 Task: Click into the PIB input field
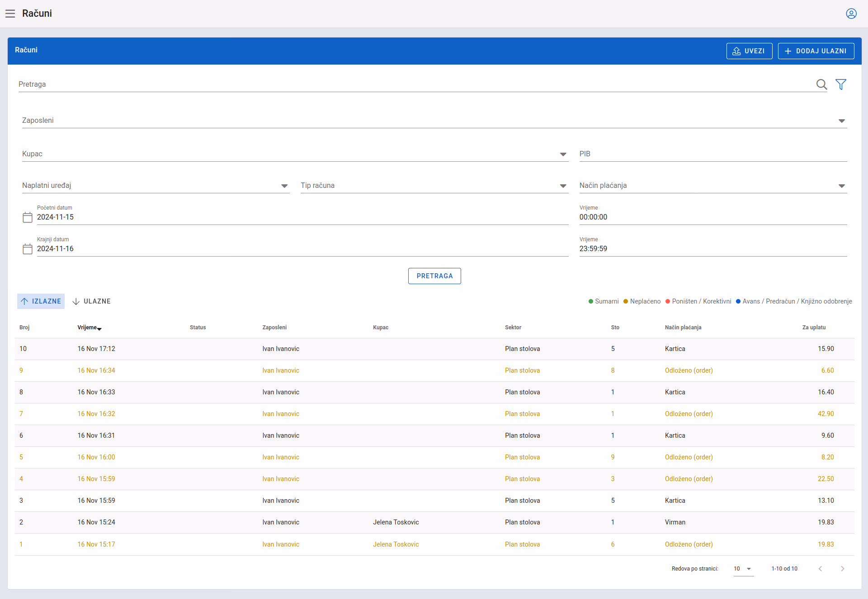tap(713, 154)
